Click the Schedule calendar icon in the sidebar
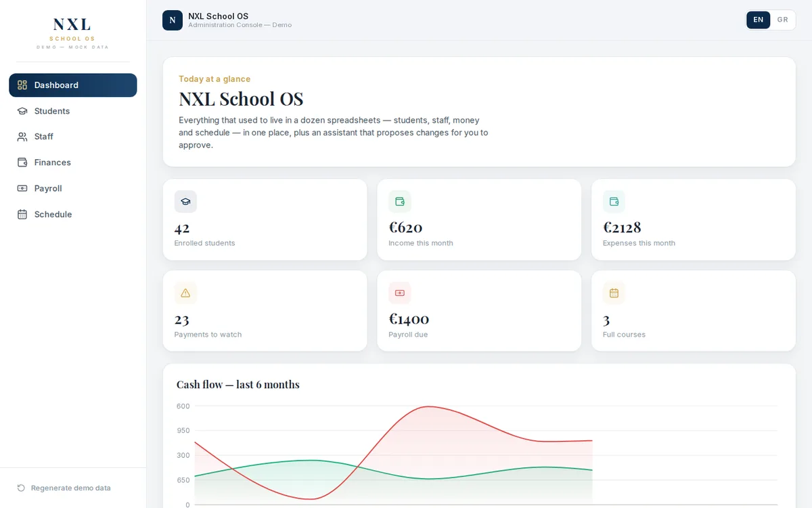 (22, 214)
